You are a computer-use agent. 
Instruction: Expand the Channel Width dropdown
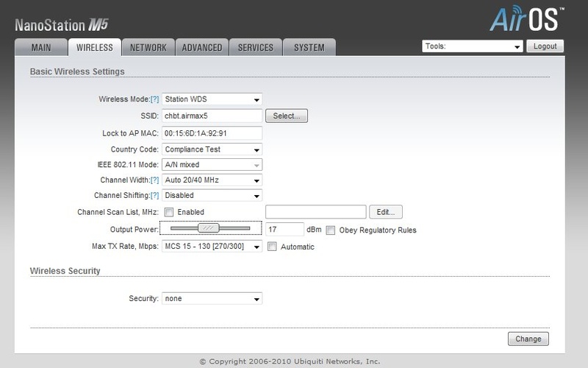(212, 180)
